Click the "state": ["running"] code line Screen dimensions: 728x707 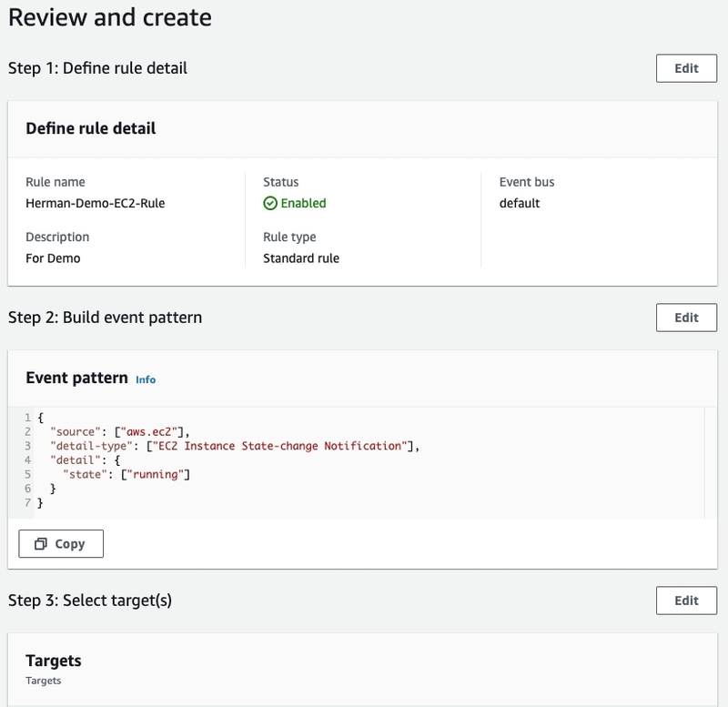(x=126, y=474)
